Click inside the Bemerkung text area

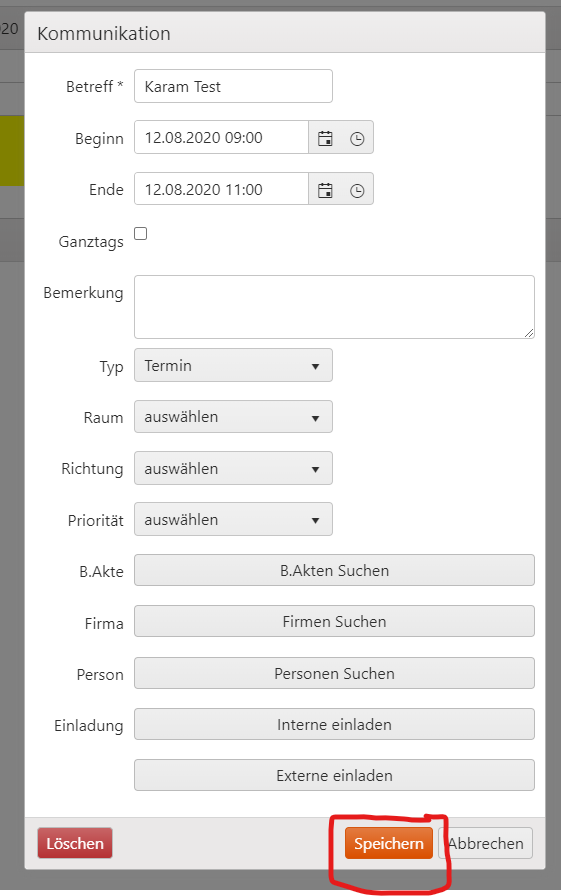click(334, 307)
